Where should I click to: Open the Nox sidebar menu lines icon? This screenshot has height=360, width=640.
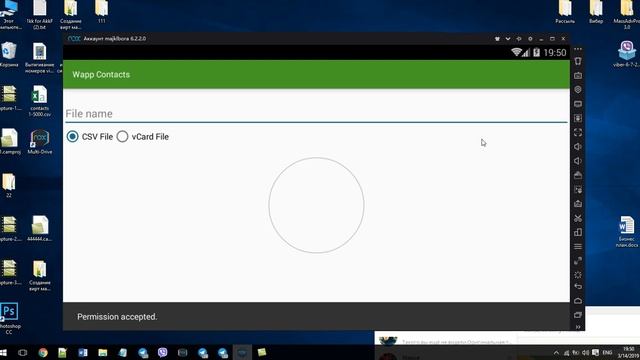578,247
